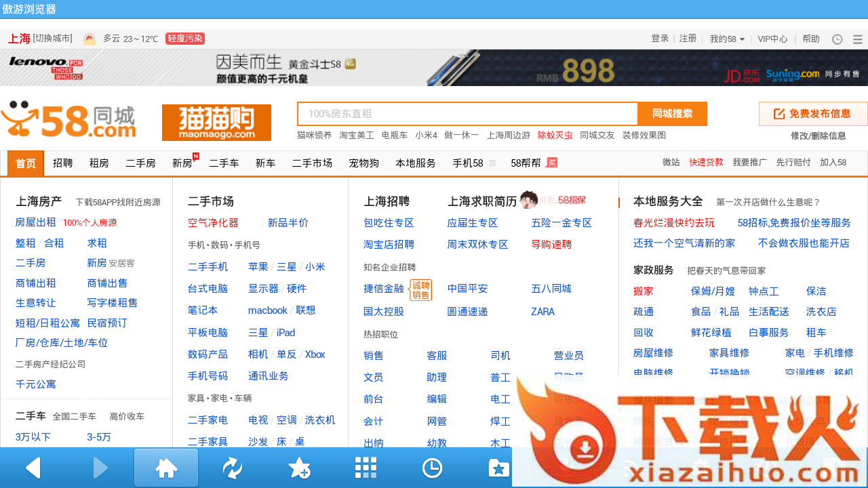Open 搬家 service link
The height and width of the screenshot is (488, 868).
[644, 291]
